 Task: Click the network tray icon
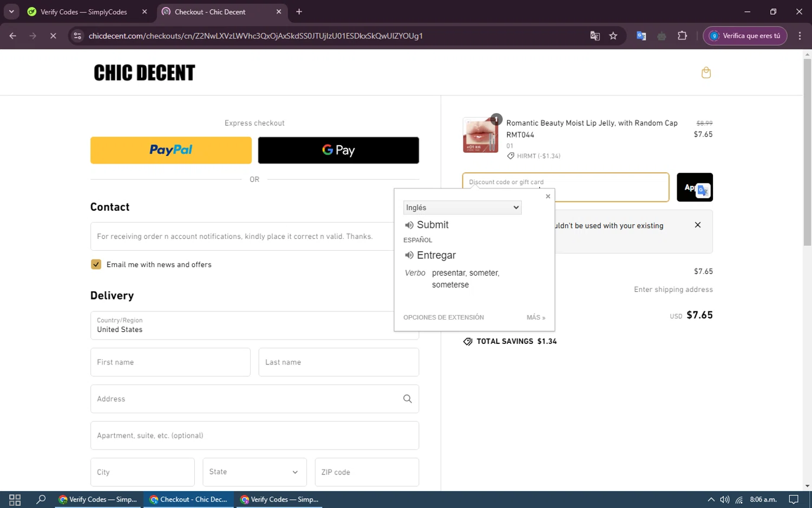click(x=739, y=499)
